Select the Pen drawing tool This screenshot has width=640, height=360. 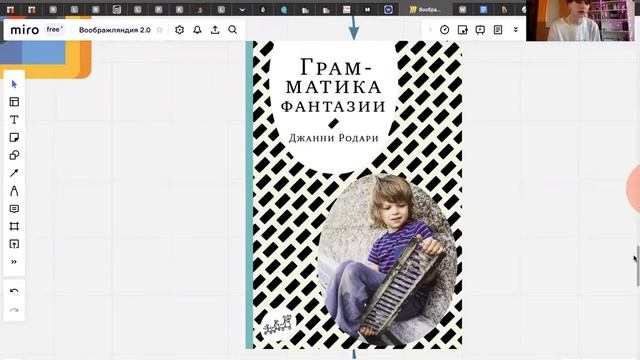14,191
